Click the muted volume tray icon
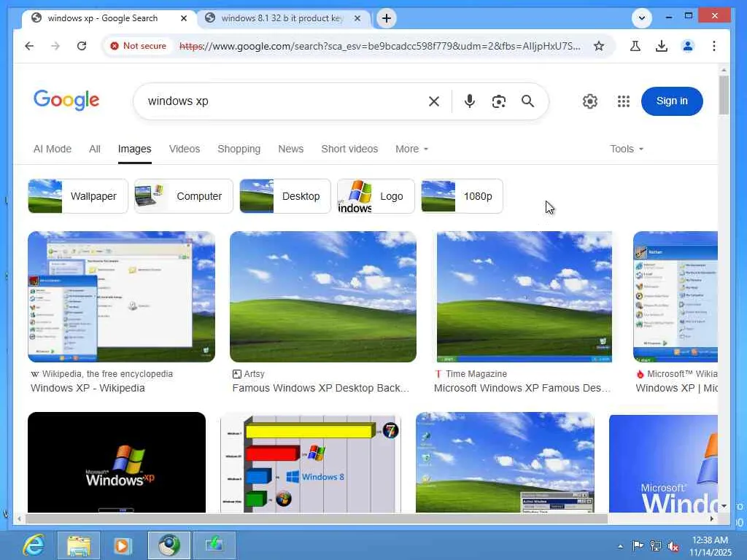747x560 pixels. 673,546
